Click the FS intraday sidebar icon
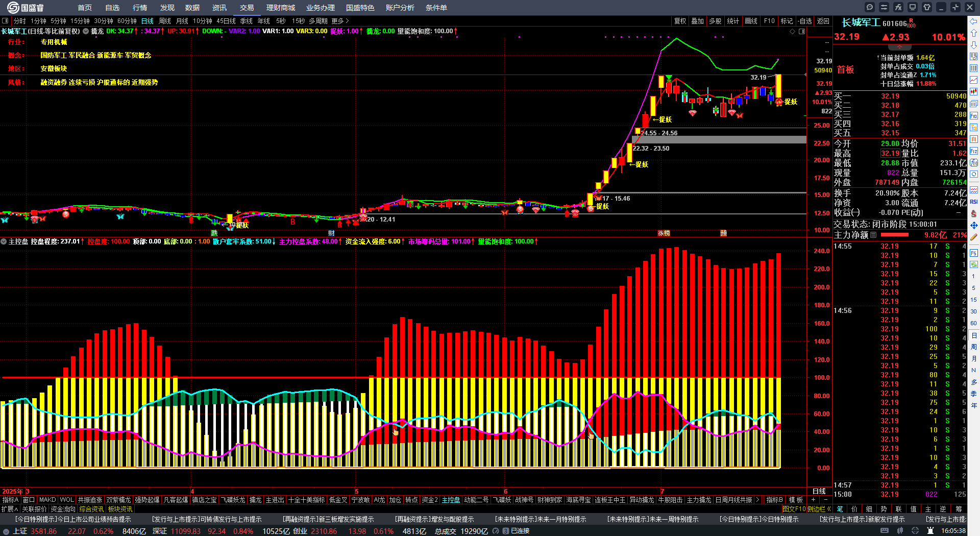 [974, 253]
